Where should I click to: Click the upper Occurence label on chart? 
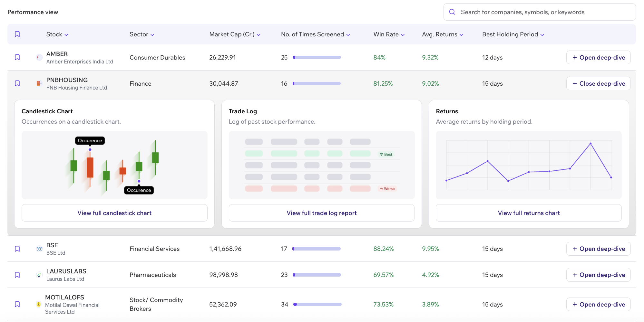(90, 141)
